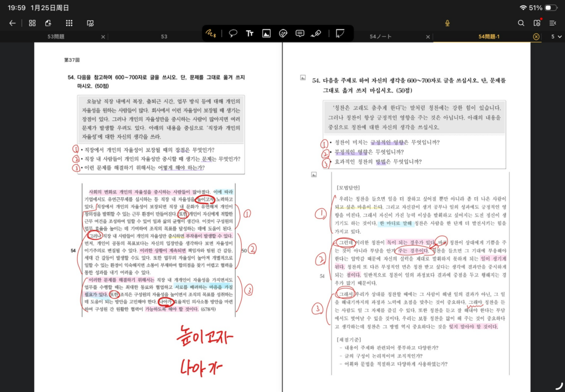
Task: Close the active 54問題-1 tab
Action: tap(536, 37)
